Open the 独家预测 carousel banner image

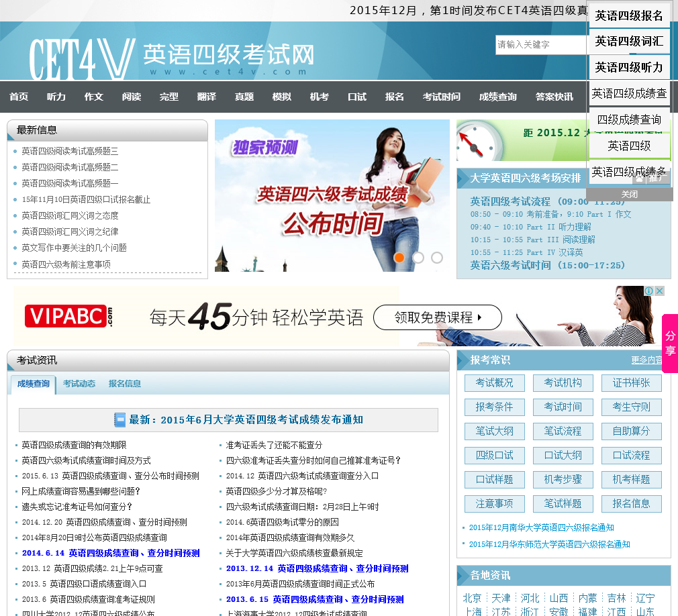click(332, 196)
